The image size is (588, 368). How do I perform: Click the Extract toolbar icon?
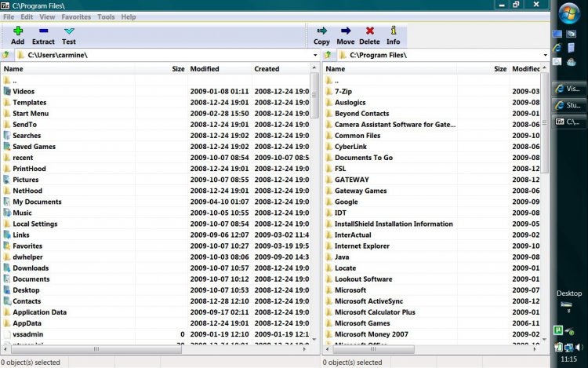click(43, 31)
